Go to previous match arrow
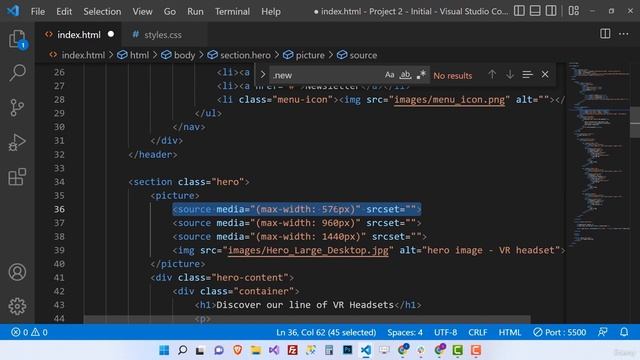Image resolution: width=640 pixels, height=360 pixels. 492,75
